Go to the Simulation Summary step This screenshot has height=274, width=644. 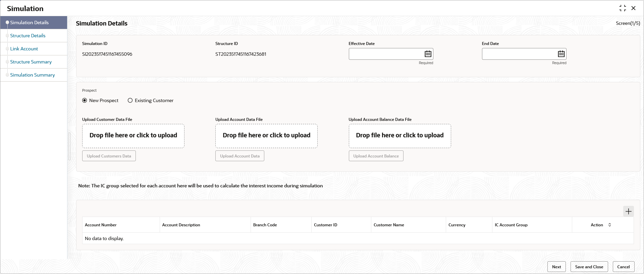(34, 75)
